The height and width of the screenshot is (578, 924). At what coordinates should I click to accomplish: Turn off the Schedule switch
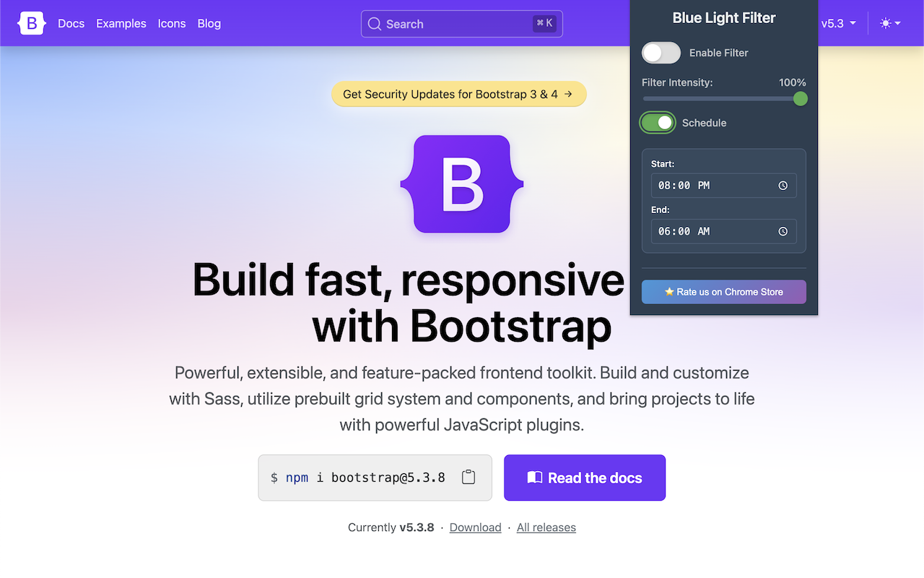(658, 123)
